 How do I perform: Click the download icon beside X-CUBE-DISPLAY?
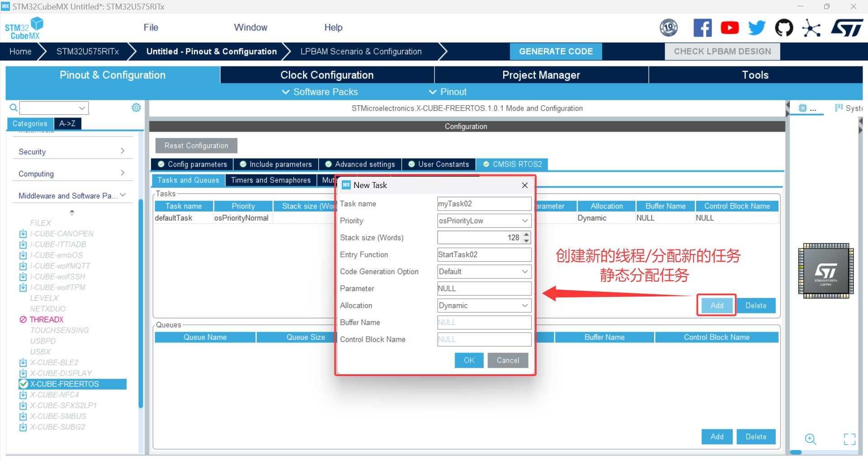pyautogui.click(x=23, y=373)
